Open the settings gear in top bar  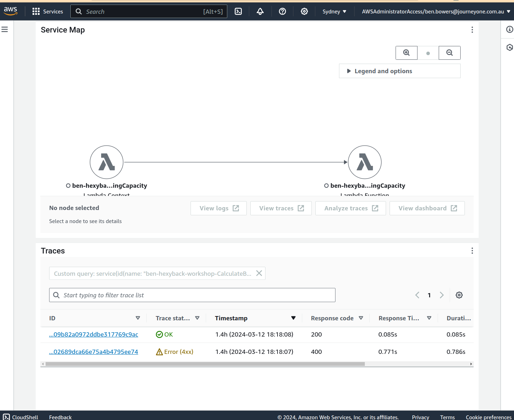click(304, 11)
